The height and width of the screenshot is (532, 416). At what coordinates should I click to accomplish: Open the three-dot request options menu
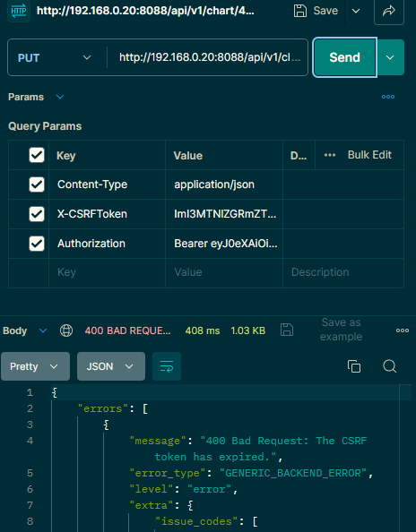[x=388, y=97]
